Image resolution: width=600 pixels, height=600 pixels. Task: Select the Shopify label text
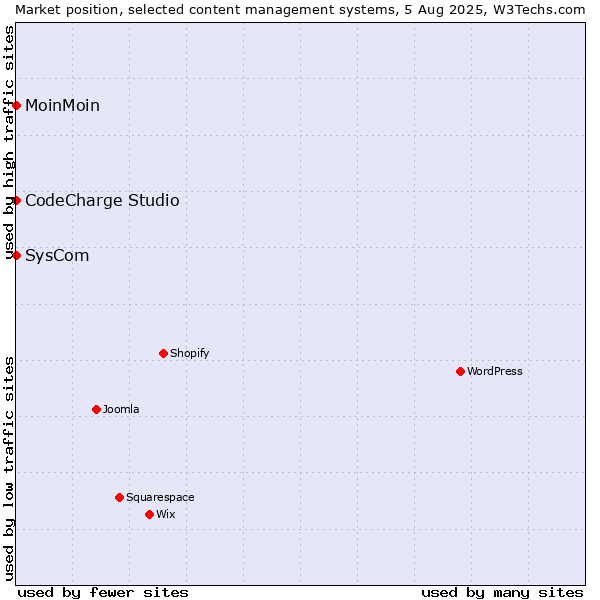point(189,353)
